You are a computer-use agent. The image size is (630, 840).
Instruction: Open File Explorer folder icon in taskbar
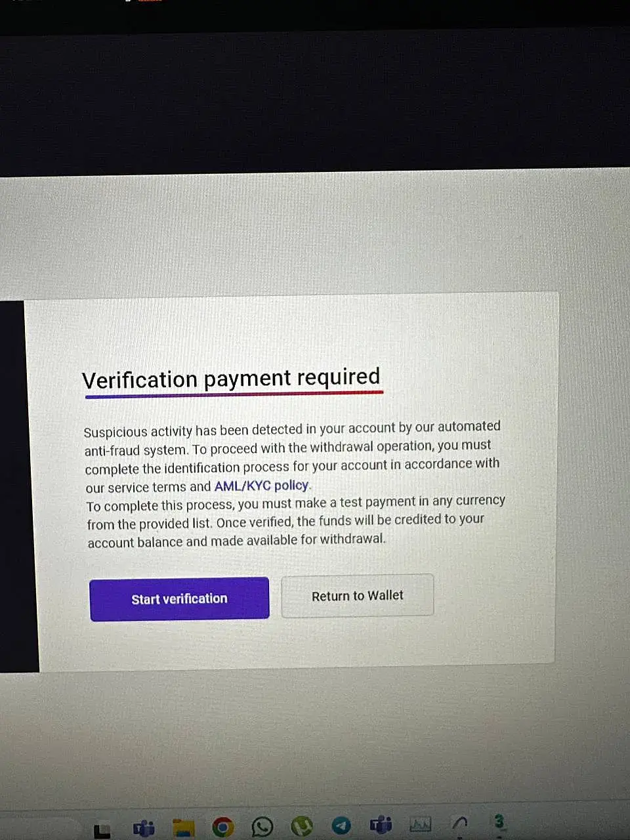click(x=184, y=828)
